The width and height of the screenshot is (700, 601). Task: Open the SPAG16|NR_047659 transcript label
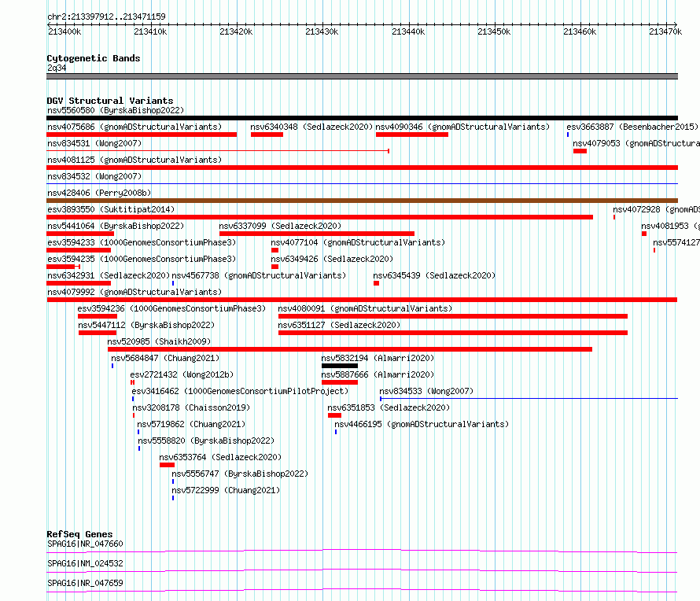pos(85,583)
